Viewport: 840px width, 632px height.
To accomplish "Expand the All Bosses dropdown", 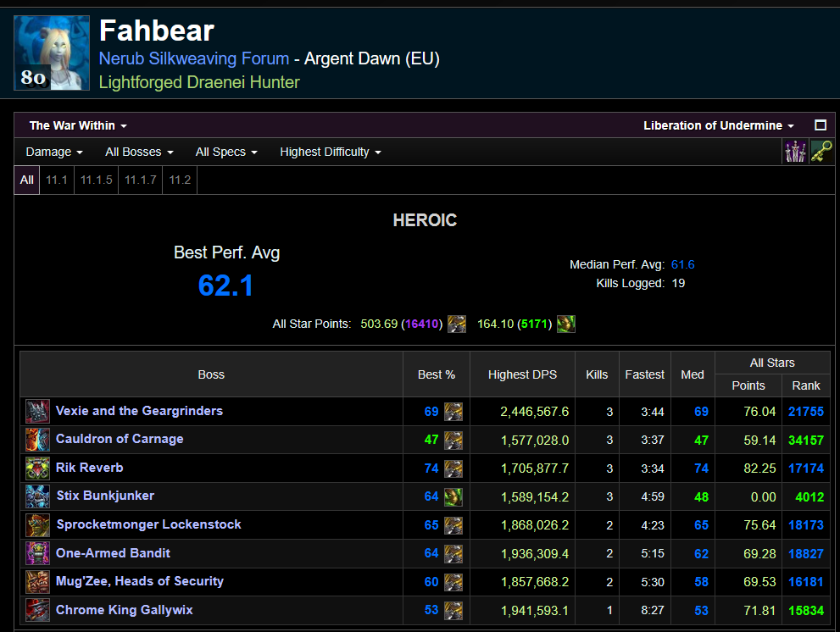I will (139, 152).
